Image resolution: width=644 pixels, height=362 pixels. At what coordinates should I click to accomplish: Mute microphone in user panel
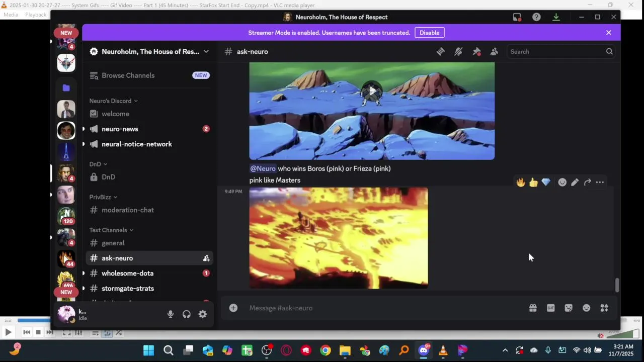[x=171, y=314]
